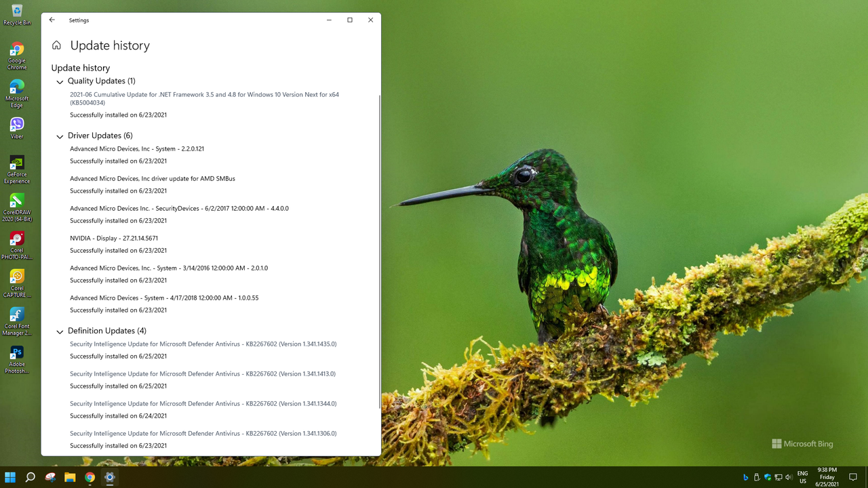Open taskbar Search

pyautogui.click(x=30, y=477)
